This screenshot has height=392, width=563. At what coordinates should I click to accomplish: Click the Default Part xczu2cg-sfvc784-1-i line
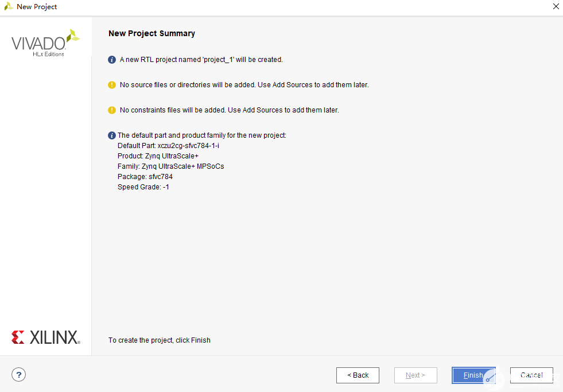point(168,146)
